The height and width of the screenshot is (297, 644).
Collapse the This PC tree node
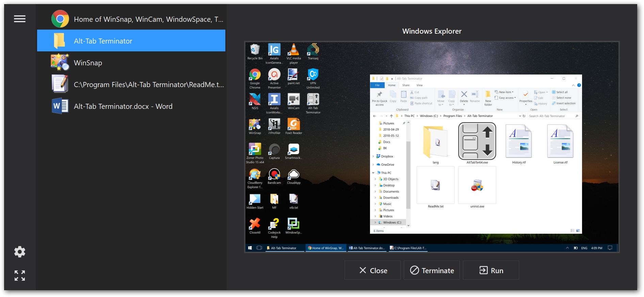[373, 173]
